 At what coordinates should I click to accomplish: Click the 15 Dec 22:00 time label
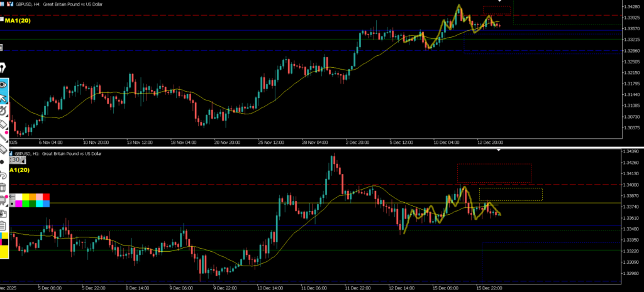pyautogui.click(x=489, y=288)
